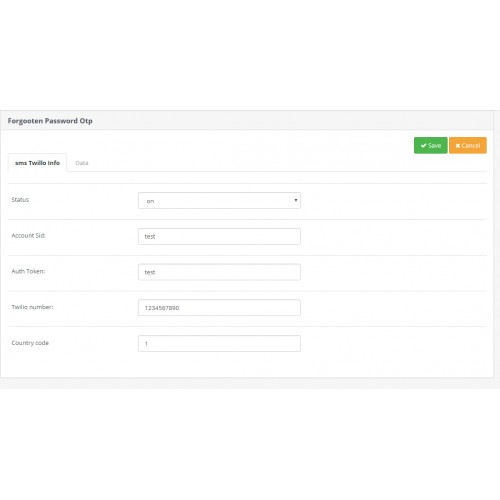Viewport: 500px width, 500px height.
Task: Expand the Status dropdown arrow
Action: coord(296,200)
